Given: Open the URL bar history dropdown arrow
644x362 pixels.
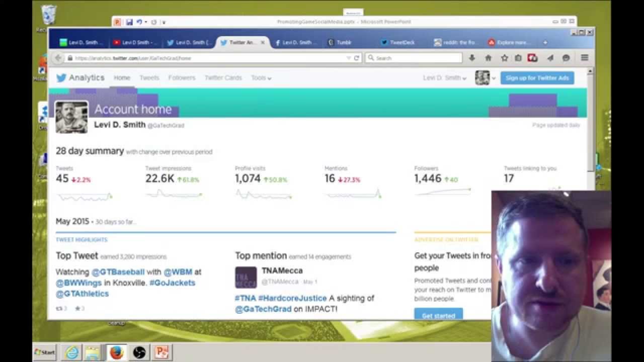Looking at the screenshot, I should click(x=349, y=58).
